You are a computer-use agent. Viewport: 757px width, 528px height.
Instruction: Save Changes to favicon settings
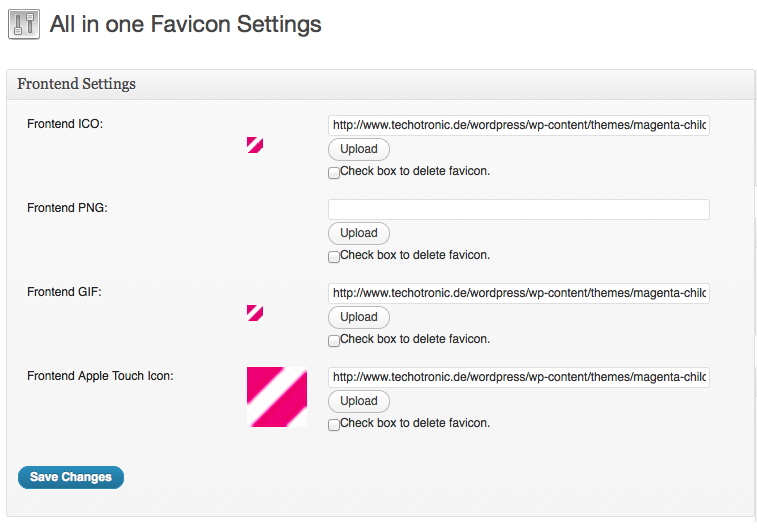pyautogui.click(x=71, y=477)
